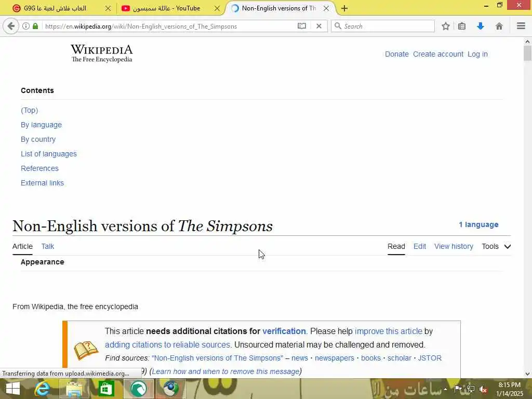
Task: Open the verification link in notice
Action: point(284,331)
